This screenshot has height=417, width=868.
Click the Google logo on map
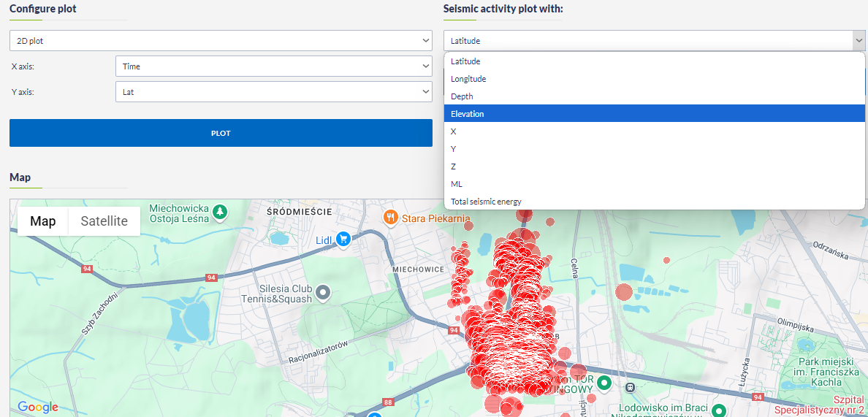37,407
